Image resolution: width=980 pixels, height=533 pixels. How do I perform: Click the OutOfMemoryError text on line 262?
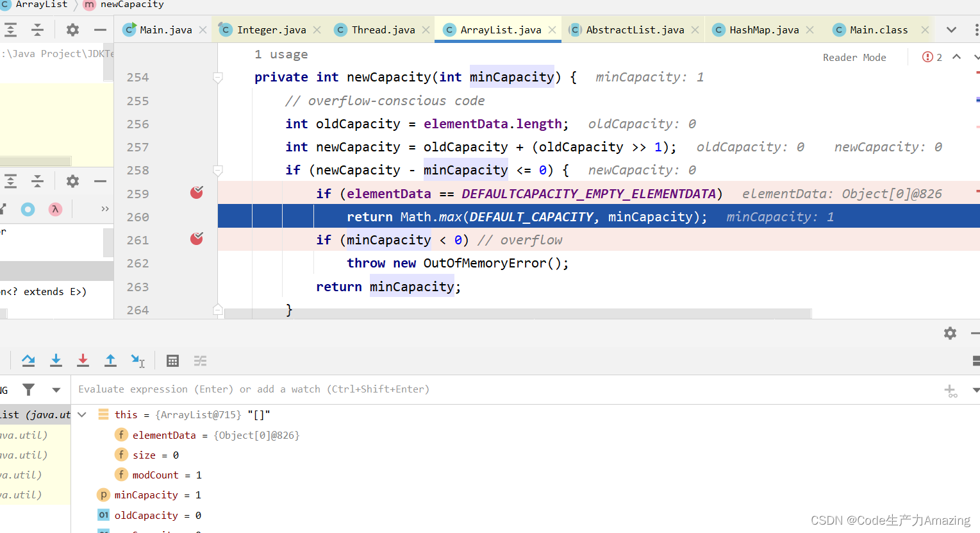485,263
